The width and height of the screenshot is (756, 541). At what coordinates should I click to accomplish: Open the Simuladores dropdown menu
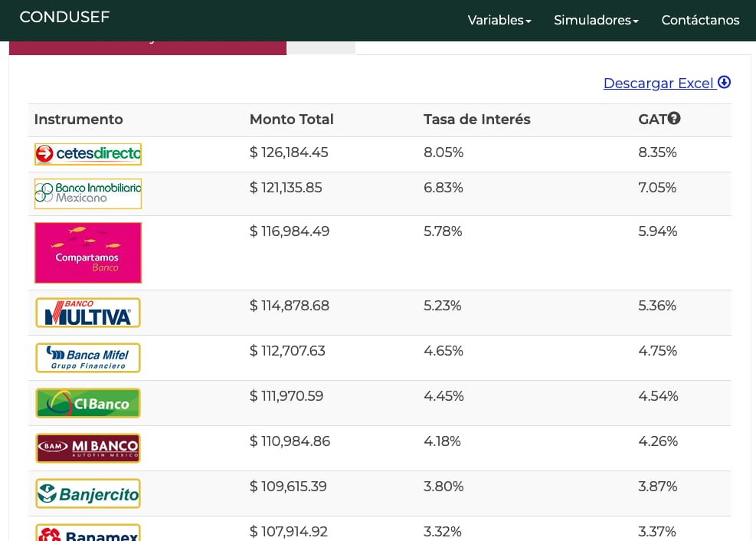(x=596, y=21)
